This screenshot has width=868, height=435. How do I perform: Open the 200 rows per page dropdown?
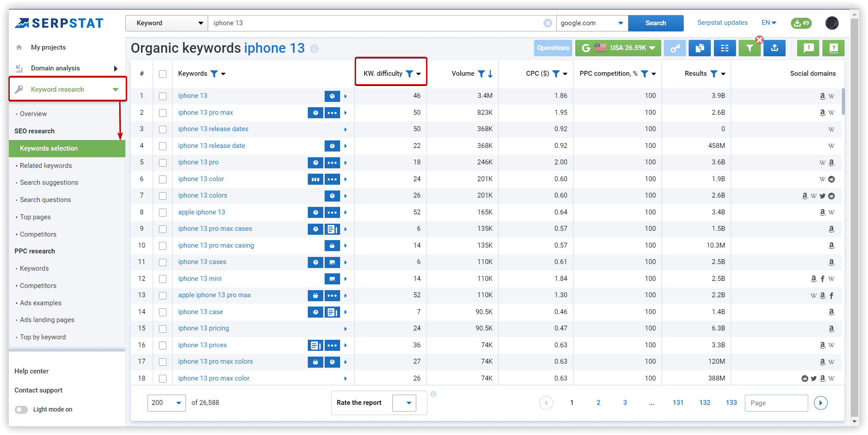(167, 403)
